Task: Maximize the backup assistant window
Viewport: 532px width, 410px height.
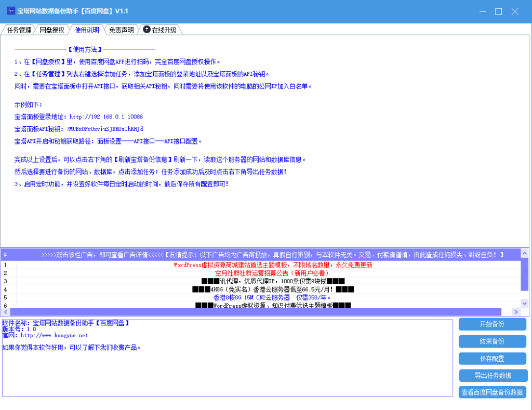Action: coord(499,11)
